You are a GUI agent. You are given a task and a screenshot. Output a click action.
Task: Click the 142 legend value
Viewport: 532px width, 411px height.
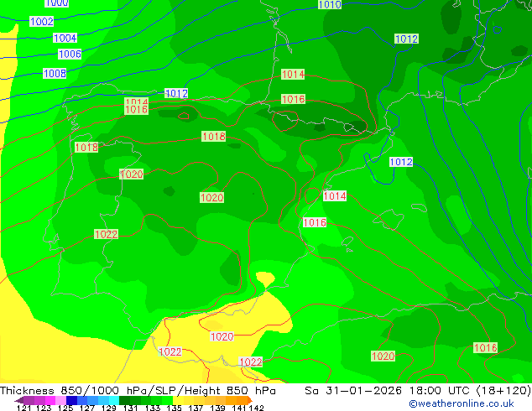tap(256, 408)
